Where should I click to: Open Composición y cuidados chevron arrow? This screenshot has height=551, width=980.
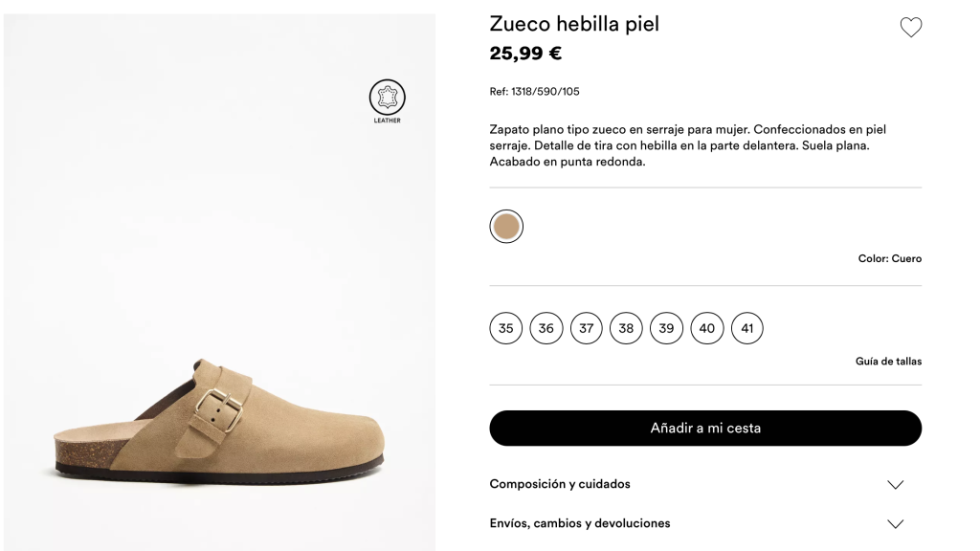(x=896, y=484)
